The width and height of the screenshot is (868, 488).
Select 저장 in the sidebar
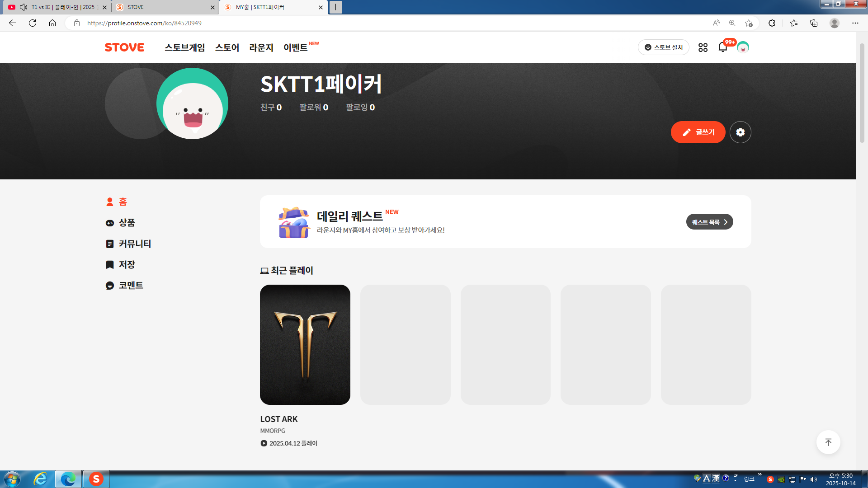[x=127, y=264]
